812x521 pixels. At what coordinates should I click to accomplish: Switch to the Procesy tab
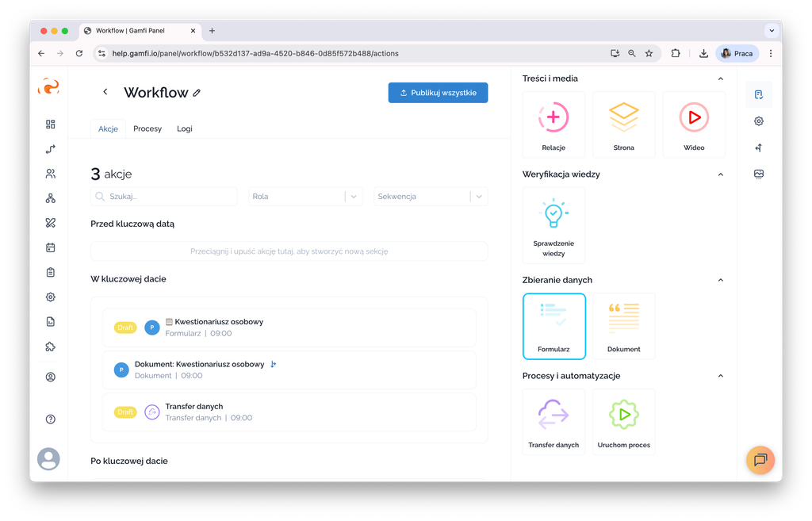[147, 128]
